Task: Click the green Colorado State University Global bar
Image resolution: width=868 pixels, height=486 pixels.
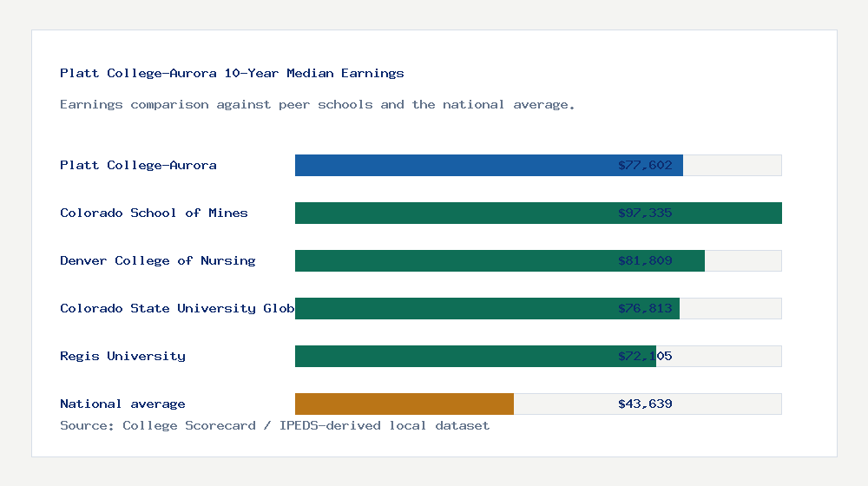Action: coord(487,308)
